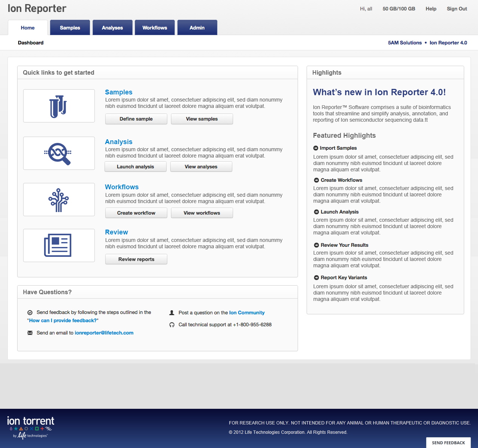Click the Launch Analysis highlight
478x448 pixels.
click(339, 212)
